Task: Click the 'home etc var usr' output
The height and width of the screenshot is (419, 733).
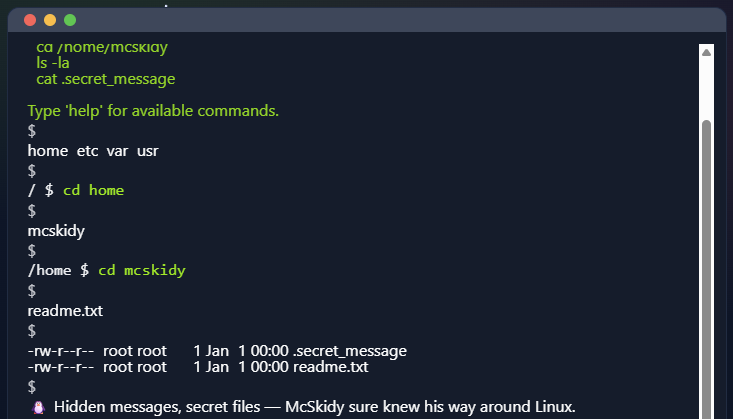Action: (x=93, y=151)
